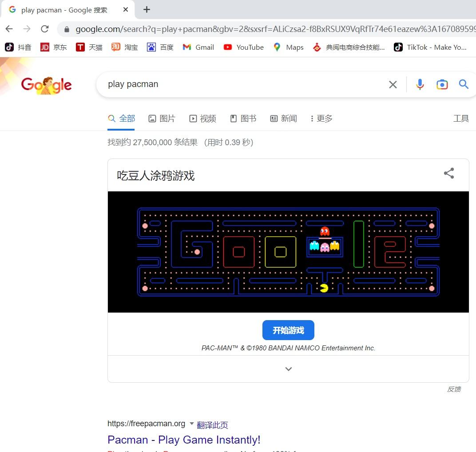Open a new tab with the plus button
Image resolution: width=476 pixels, height=452 pixels.
[147, 10]
